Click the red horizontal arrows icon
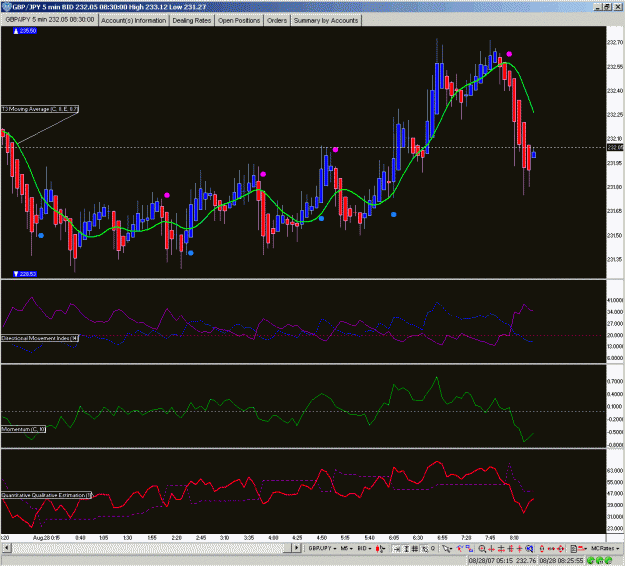The image size is (625, 566). [x=551, y=549]
